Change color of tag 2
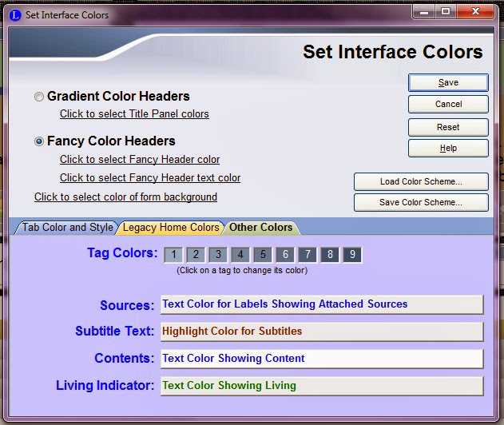504x425 pixels. tap(196, 255)
